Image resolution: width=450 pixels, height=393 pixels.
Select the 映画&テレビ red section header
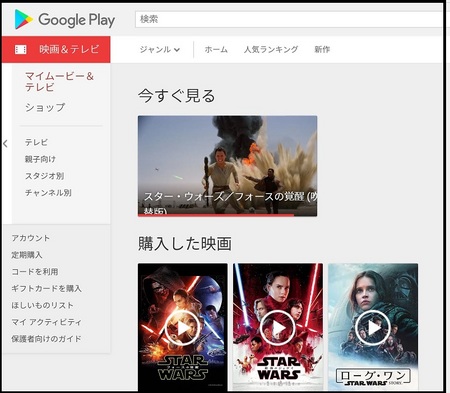click(x=56, y=49)
